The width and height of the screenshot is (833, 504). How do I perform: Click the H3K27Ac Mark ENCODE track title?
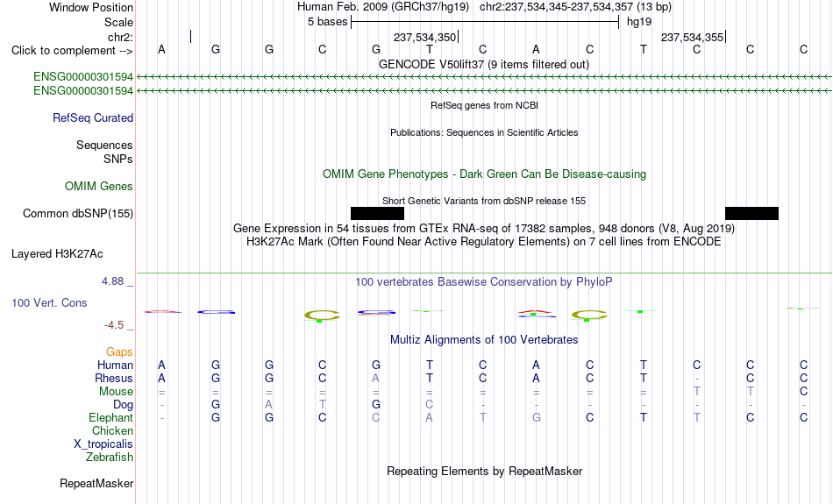click(483, 242)
